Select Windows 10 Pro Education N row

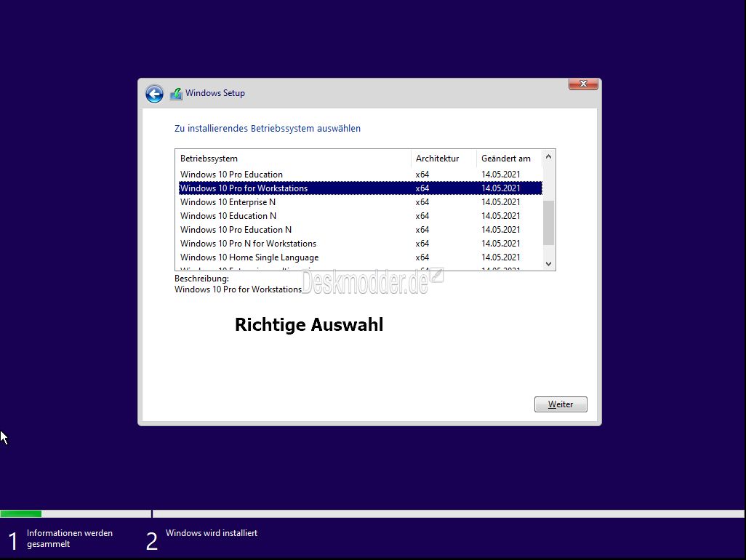click(x=360, y=229)
